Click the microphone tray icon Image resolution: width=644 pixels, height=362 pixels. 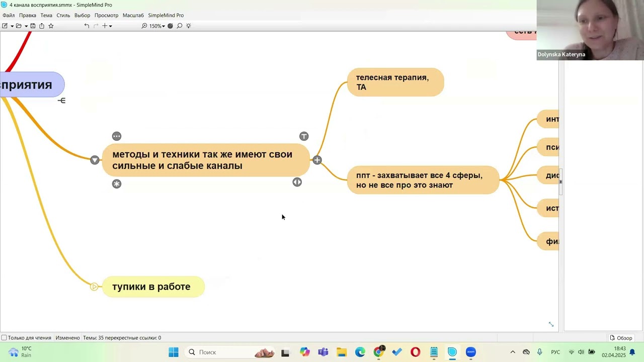540,352
